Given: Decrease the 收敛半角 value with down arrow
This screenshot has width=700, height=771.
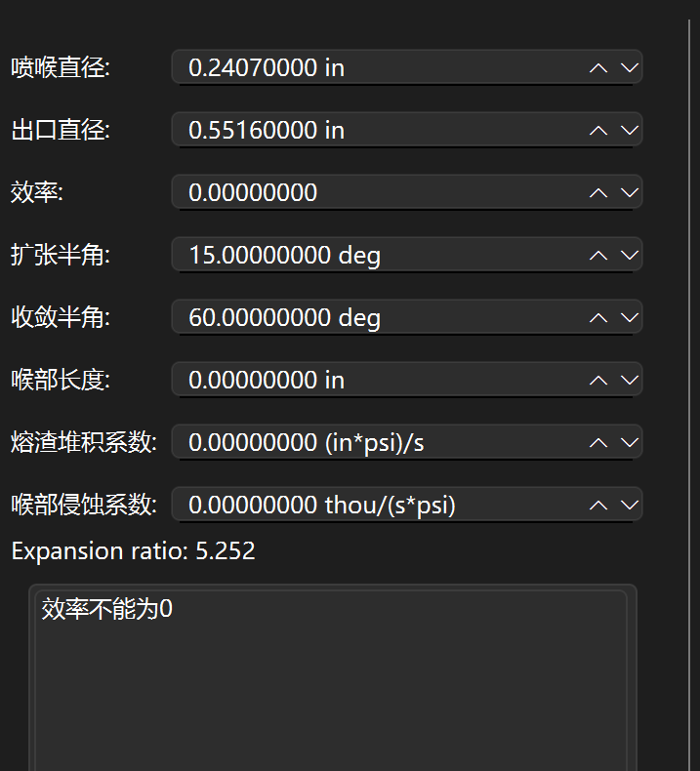Looking at the screenshot, I should [x=629, y=317].
